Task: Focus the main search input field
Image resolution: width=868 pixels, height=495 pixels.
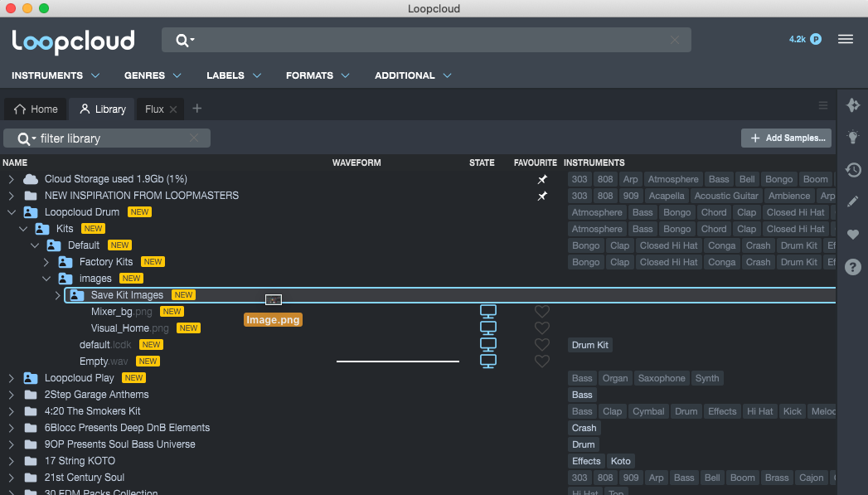Action: point(426,40)
